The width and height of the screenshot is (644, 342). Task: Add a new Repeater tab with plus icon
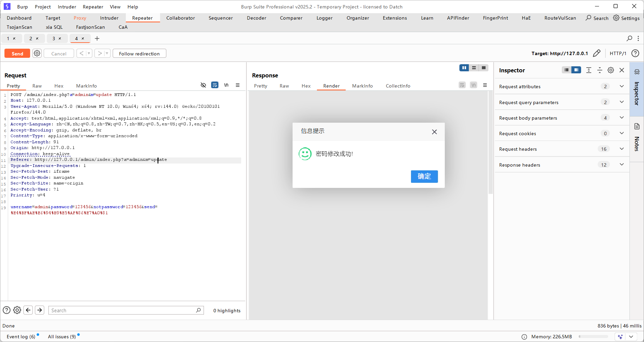(x=97, y=39)
